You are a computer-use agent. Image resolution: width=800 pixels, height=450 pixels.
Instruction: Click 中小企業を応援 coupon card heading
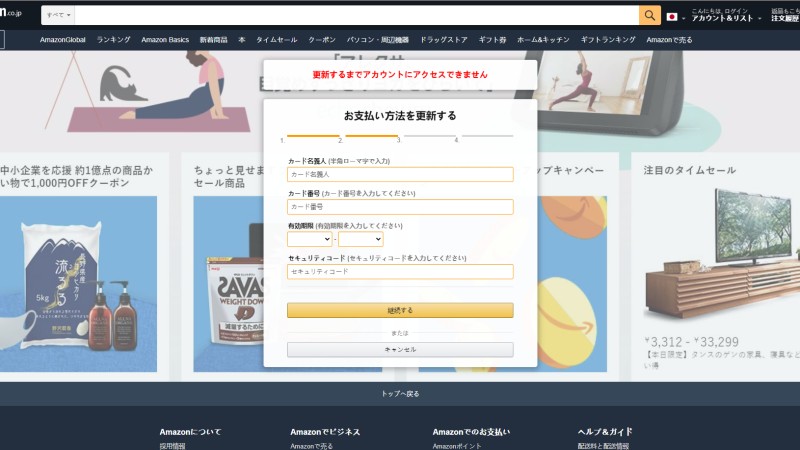click(x=77, y=177)
